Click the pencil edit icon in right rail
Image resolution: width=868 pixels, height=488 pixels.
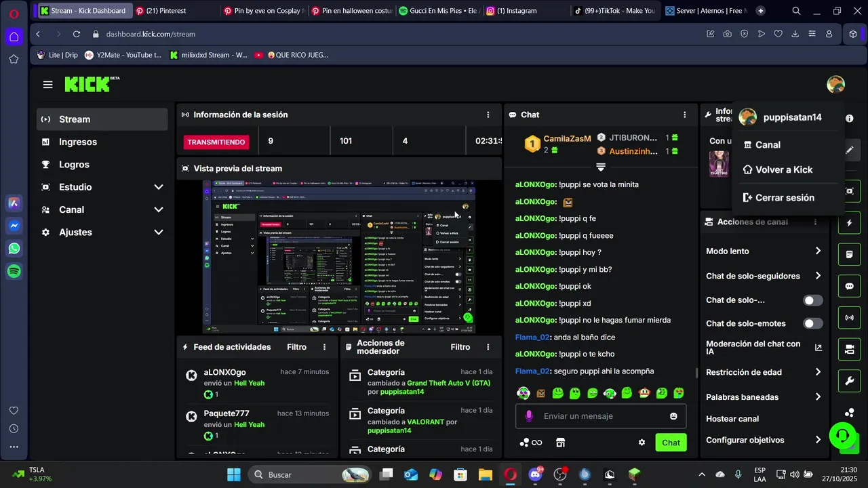coord(850,150)
